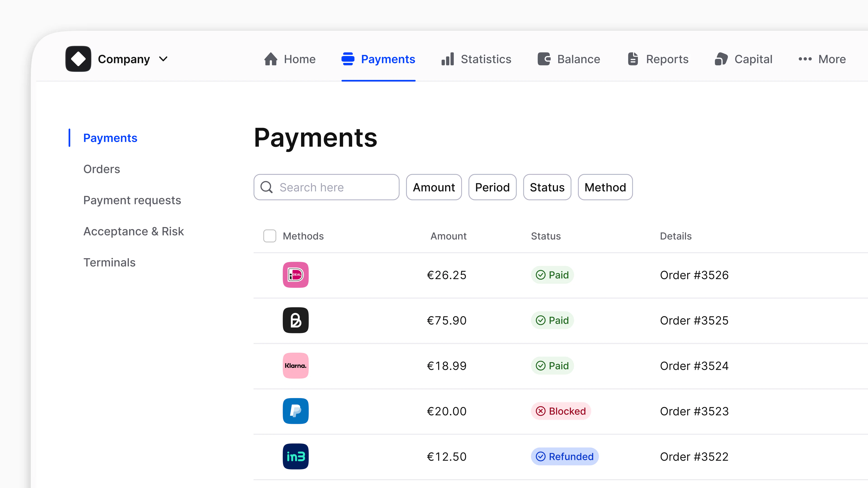Go to Acceptance & Risk
Image resolution: width=868 pixels, height=488 pixels.
[133, 231]
